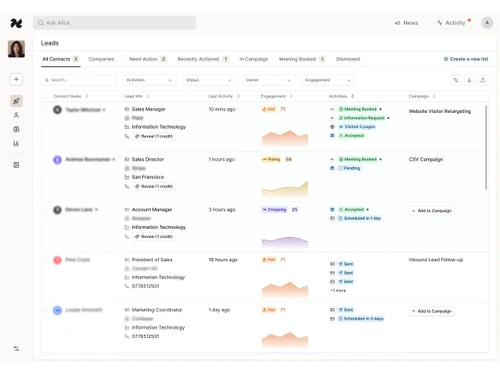Viewport: 500px width, 375px height.
Task: Sort by Last Activity column
Action: (224, 96)
